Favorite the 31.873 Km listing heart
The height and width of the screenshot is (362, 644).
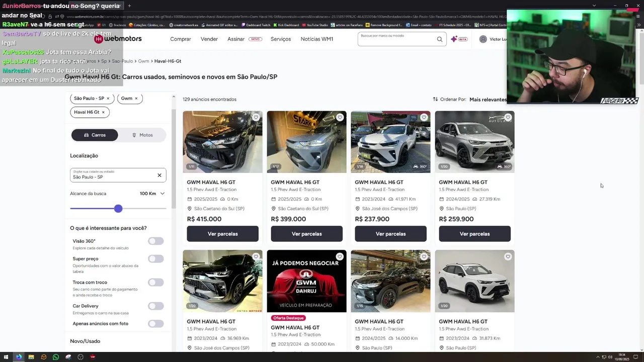508,257
